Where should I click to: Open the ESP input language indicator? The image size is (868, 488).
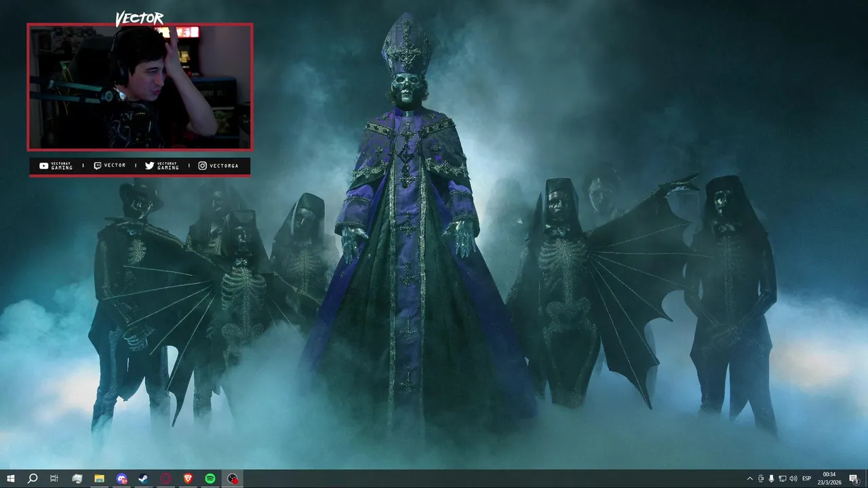coord(807,479)
